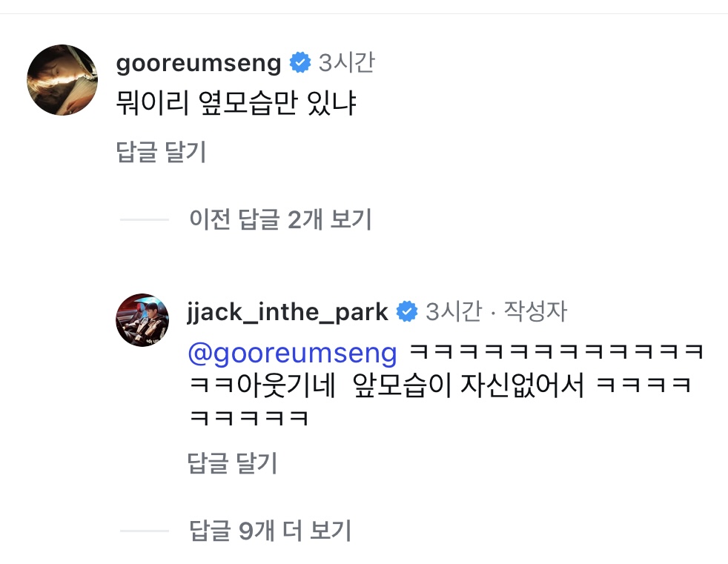
Task: Reply to gooreumseng's comment via 답글 달기
Action: [x=161, y=152]
